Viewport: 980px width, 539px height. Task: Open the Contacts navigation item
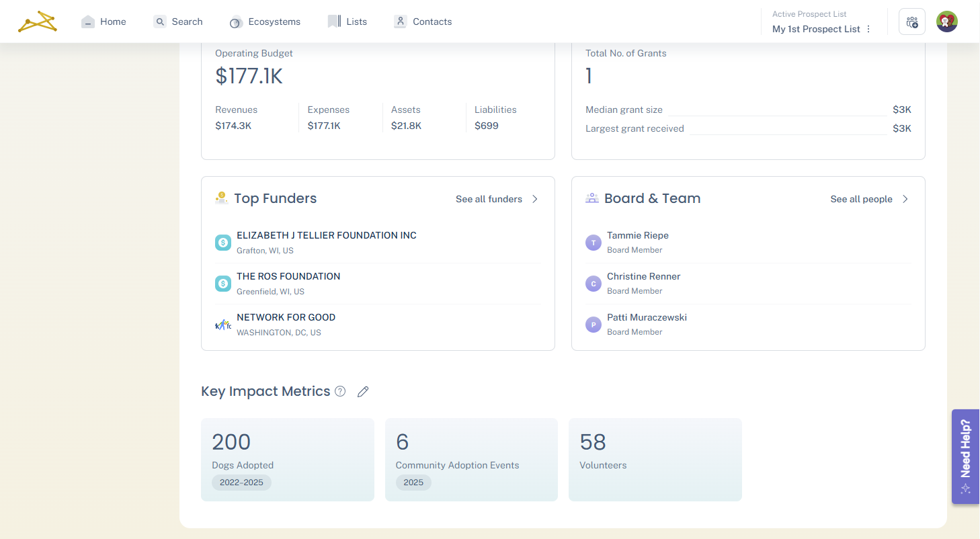(423, 22)
